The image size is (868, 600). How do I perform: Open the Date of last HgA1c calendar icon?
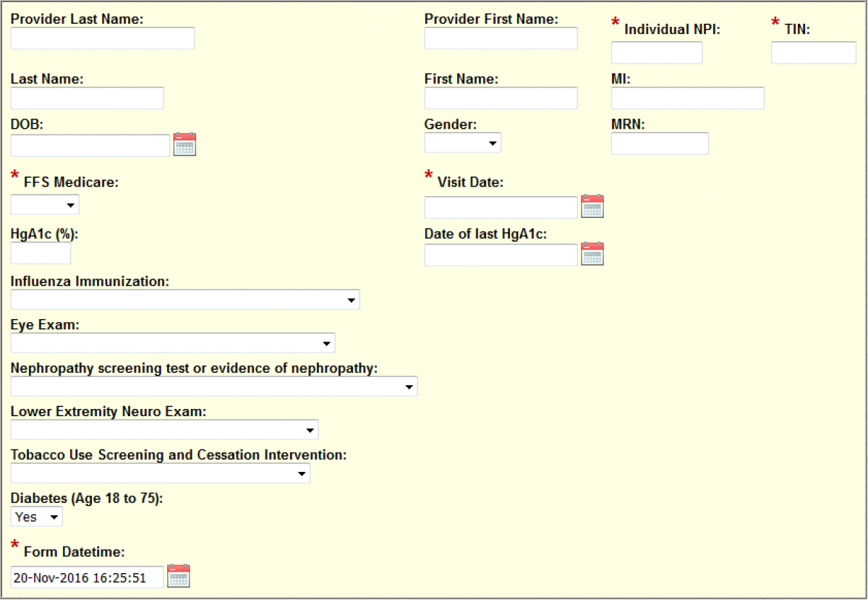(x=592, y=254)
